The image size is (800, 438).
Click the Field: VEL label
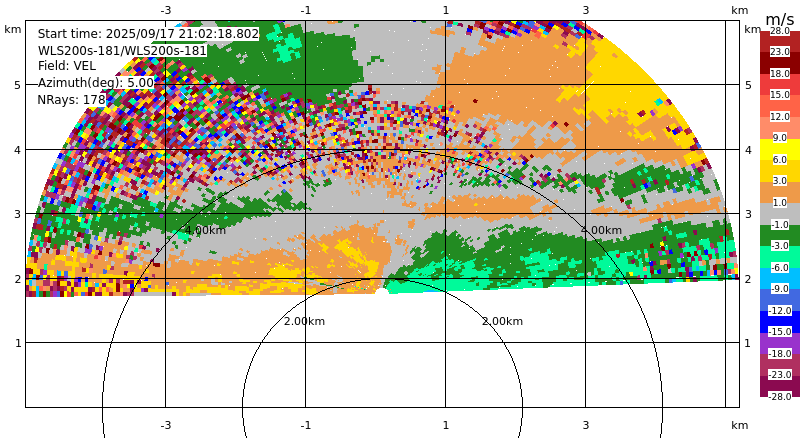coord(67,66)
